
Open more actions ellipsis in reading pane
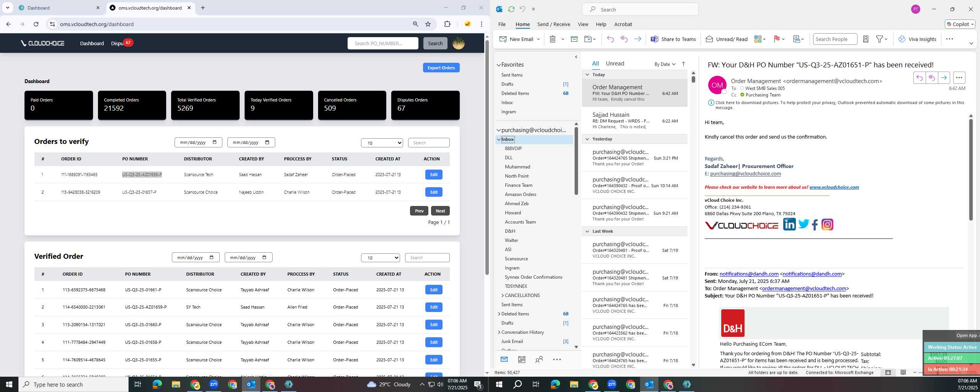click(x=959, y=78)
